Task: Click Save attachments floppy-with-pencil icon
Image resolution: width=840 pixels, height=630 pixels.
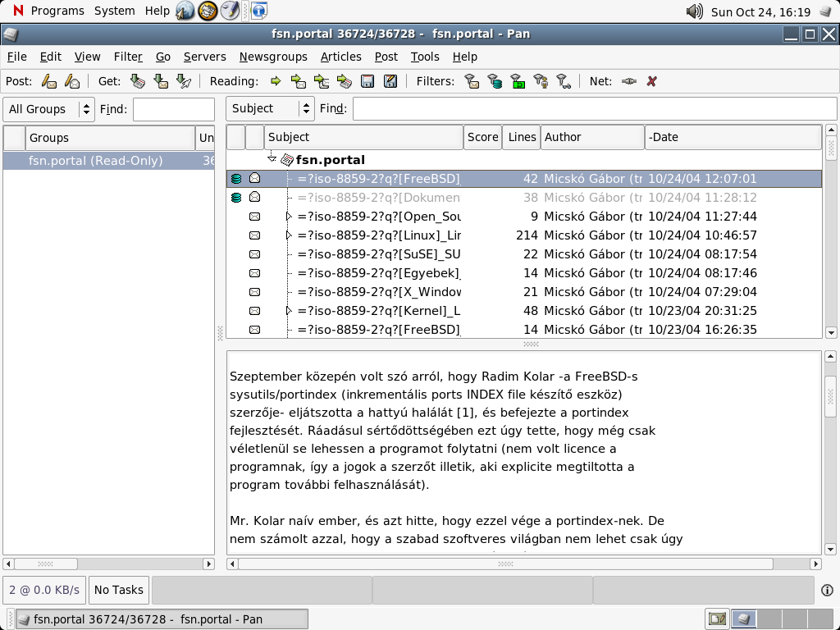Action: point(390,81)
